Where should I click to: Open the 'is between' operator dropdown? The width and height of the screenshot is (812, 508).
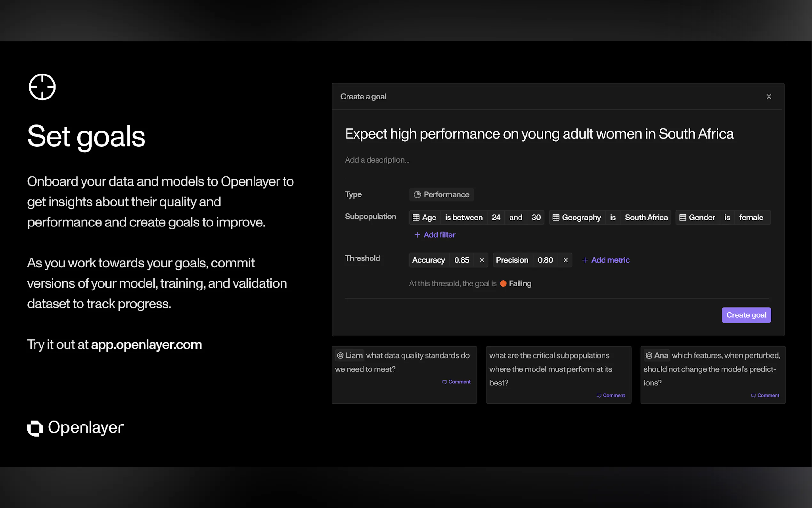click(464, 218)
